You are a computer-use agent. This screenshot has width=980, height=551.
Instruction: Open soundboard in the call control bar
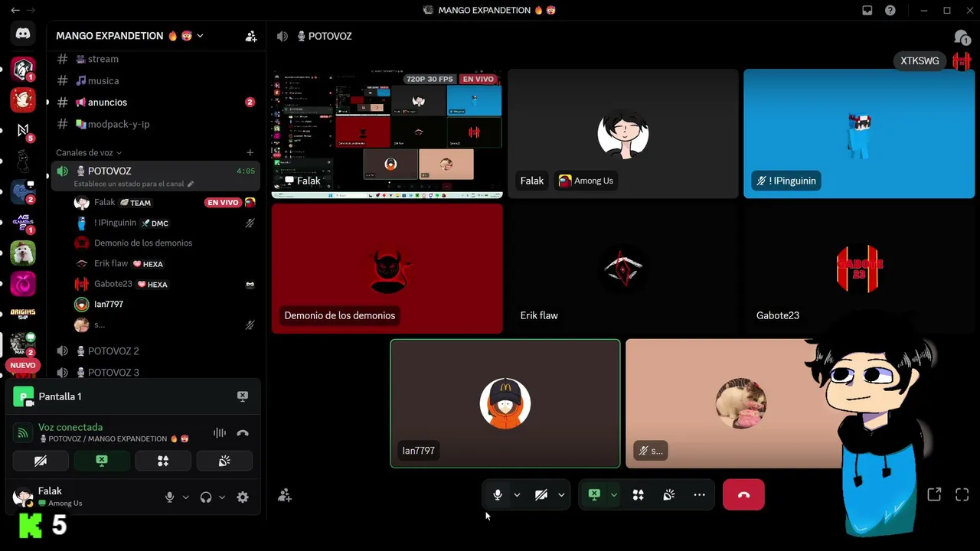(x=669, y=495)
